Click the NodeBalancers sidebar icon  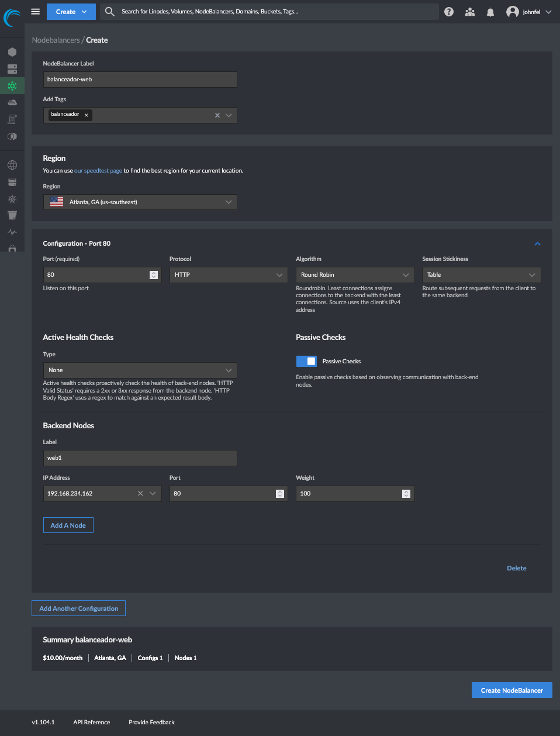[12, 85]
